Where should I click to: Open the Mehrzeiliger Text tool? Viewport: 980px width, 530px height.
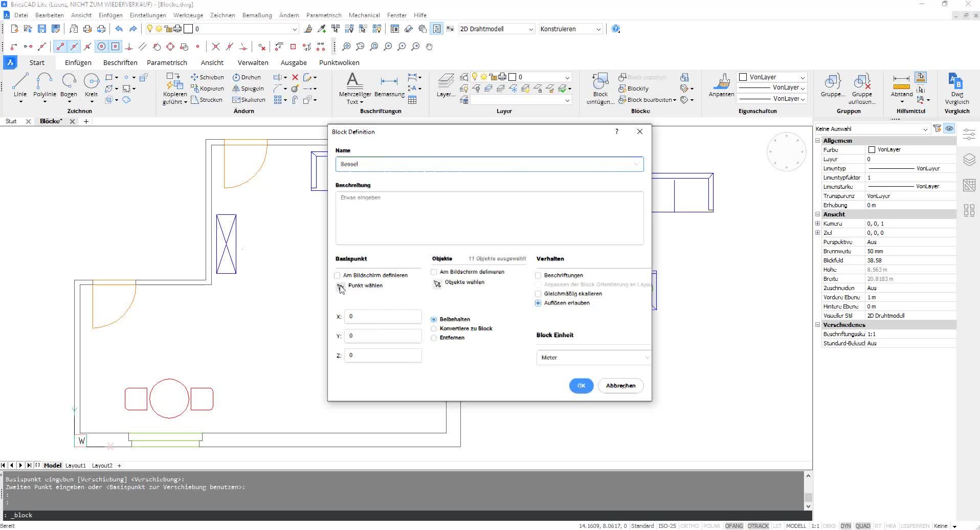[x=354, y=82]
